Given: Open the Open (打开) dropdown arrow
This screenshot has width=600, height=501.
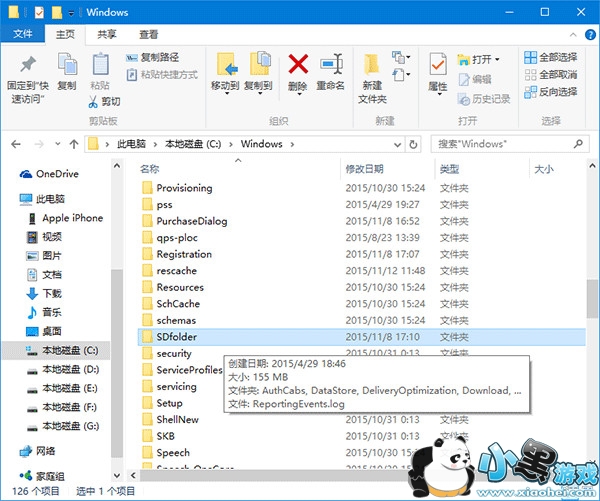Looking at the screenshot, I should 497,59.
